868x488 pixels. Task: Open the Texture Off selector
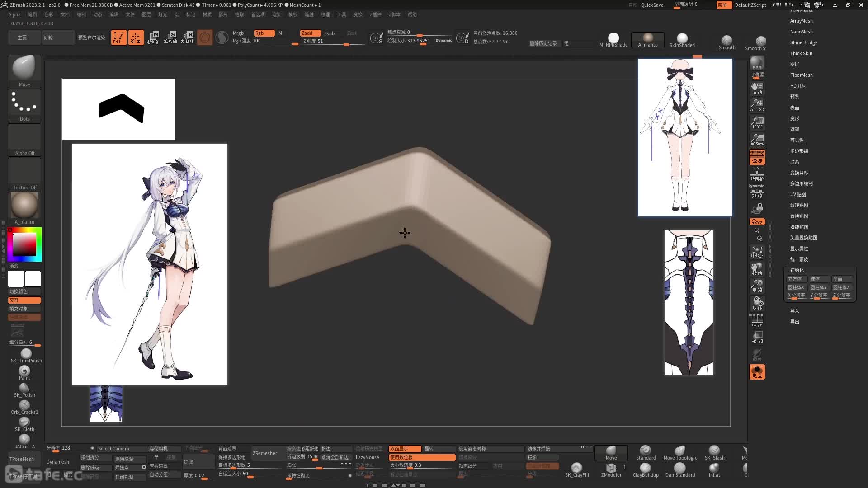coord(24,174)
